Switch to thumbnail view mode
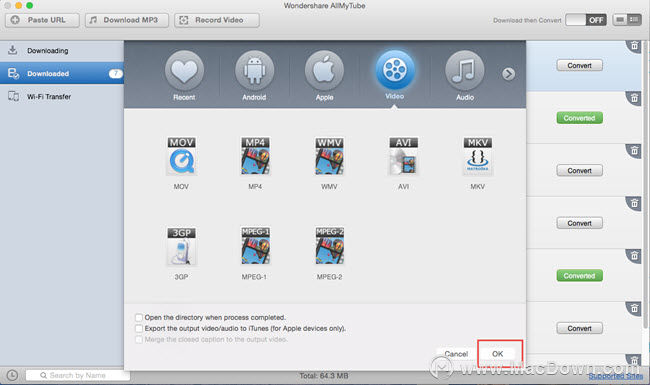Image resolution: width=650 pixels, height=385 pixels. pyautogui.click(x=620, y=20)
